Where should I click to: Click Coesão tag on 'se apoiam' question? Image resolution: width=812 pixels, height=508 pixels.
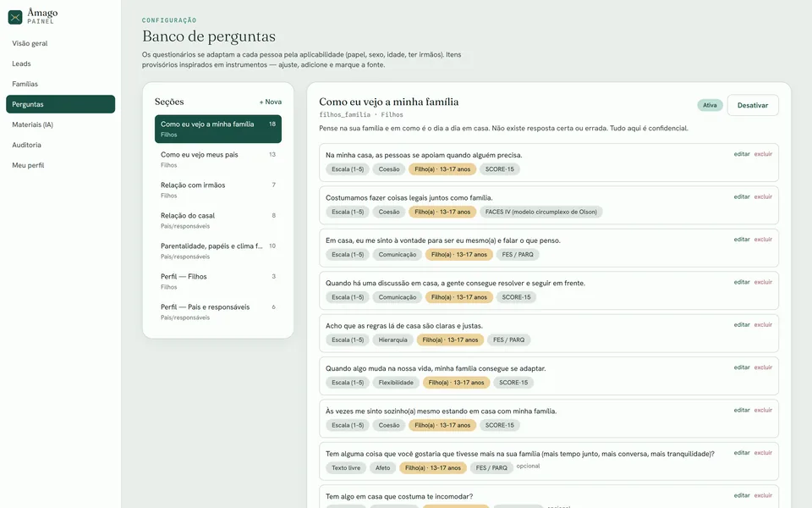click(x=389, y=169)
